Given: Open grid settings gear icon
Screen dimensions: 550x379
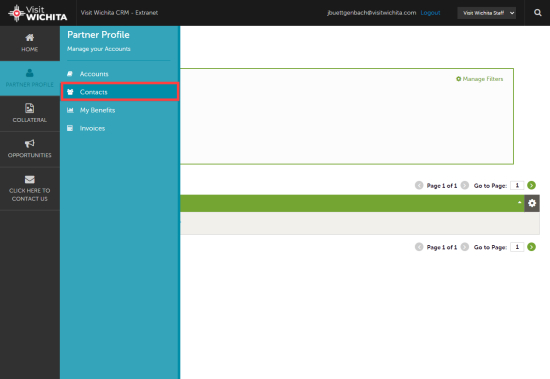Looking at the screenshot, I should click(x=532, y=203).
